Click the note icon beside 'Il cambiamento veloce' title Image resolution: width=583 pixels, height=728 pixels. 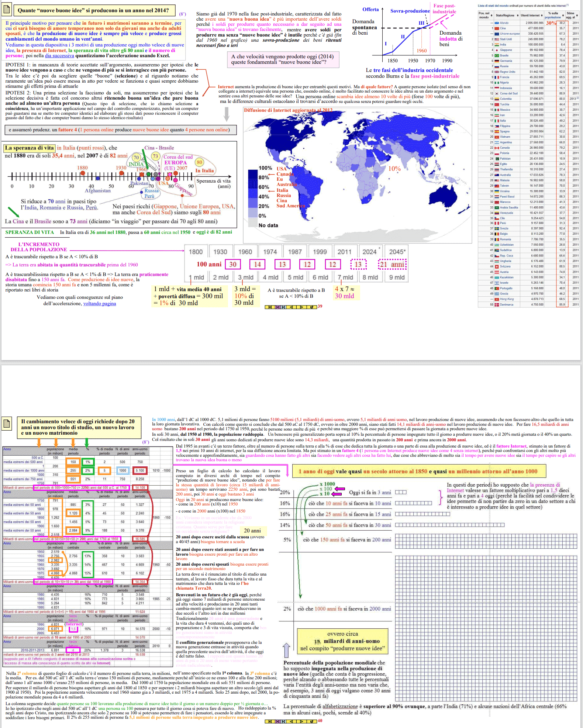tap(6, 424)
